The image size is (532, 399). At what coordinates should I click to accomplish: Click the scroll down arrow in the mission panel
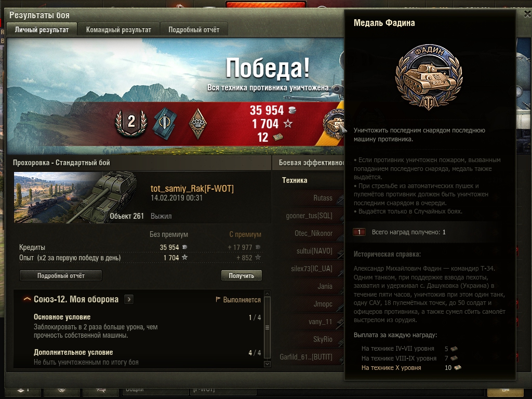[267, 364]
